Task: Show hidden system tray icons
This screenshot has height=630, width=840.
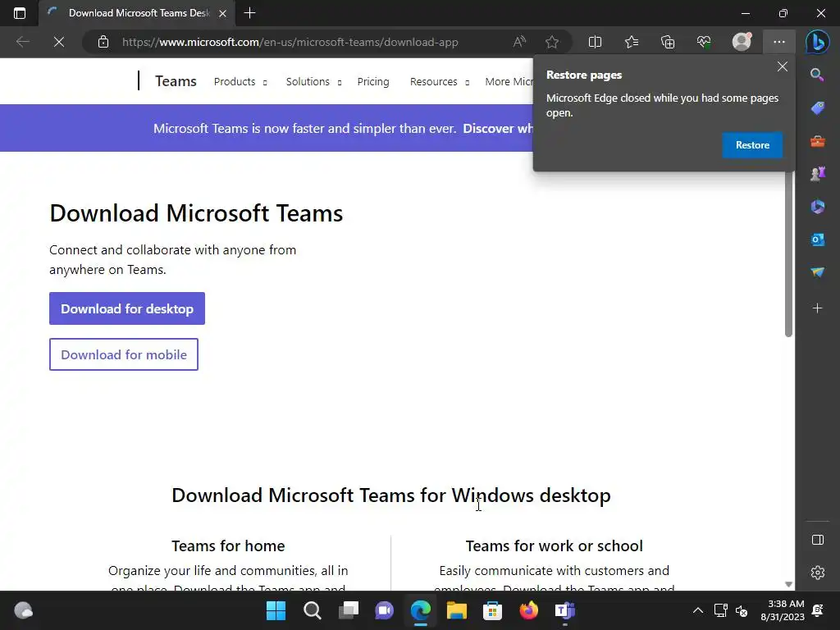Action: click(697, 610)
